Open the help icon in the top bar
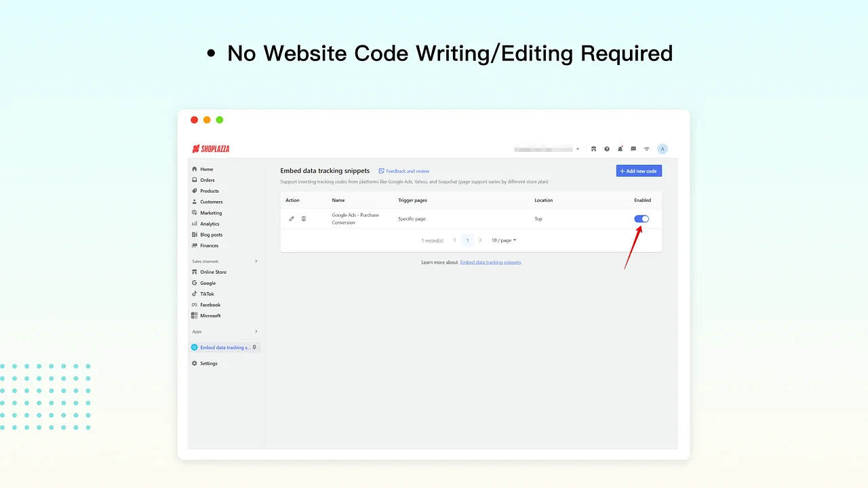 point(606,149)
